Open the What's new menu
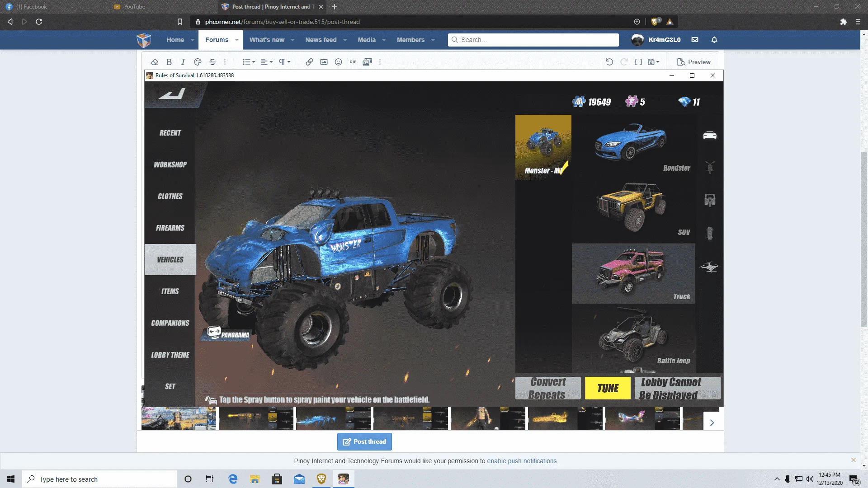 [267, 40]
